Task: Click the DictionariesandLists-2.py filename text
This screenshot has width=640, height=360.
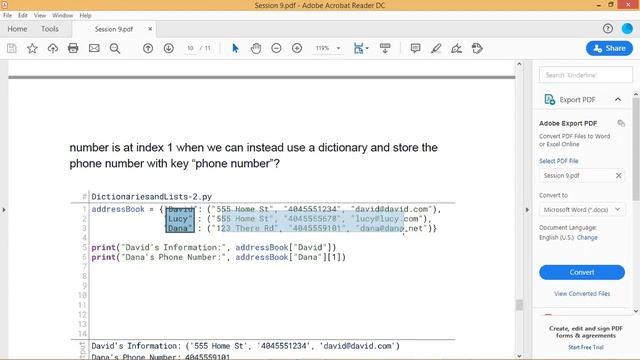Action: [151, 197]
